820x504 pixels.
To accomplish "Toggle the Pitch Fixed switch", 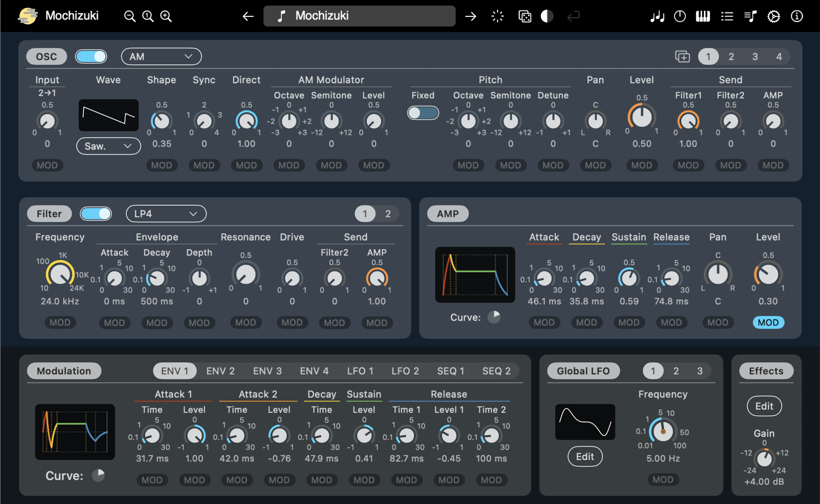I will pos(423,113).
